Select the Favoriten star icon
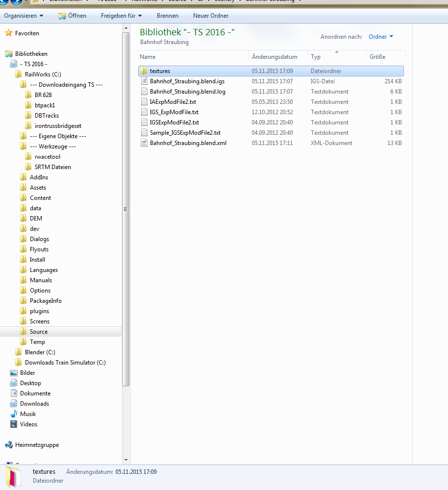The width and height of the screenshot is (448, 490). pos(9,33)
